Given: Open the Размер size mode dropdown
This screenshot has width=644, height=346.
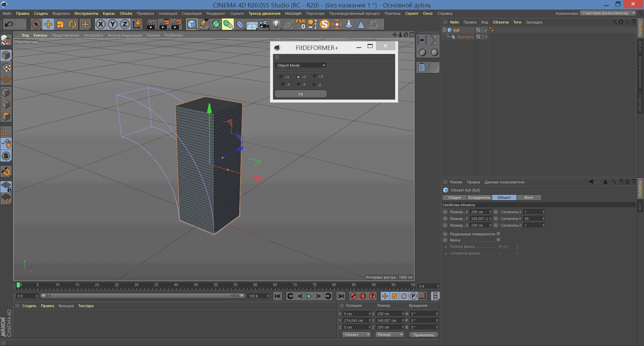Looking at the screenshot, I should click(x=390, y=335).
